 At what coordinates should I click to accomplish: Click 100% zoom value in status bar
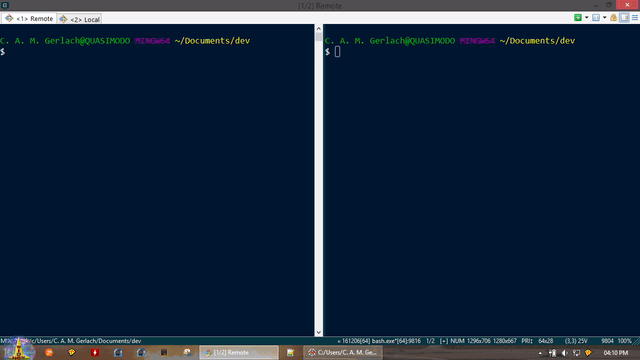tap(624, 341)
